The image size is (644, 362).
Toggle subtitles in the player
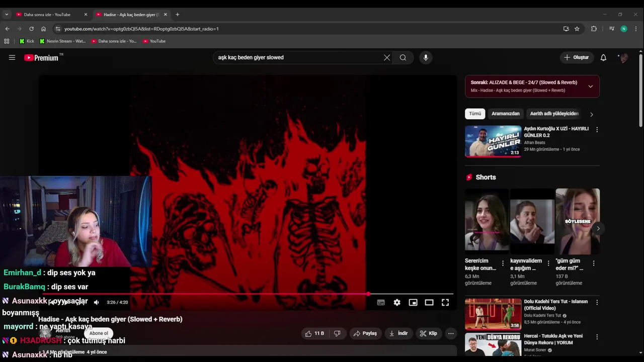pos(381,302)
